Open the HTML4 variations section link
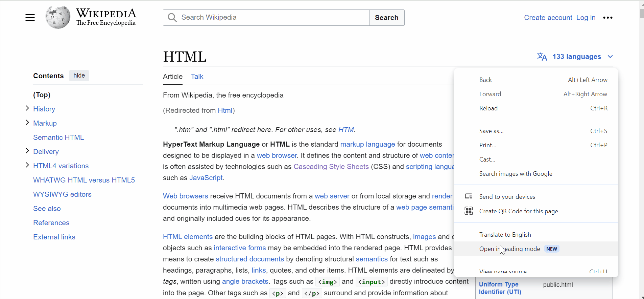The width and height of the screenshot is (644, 299). [61, 166]
